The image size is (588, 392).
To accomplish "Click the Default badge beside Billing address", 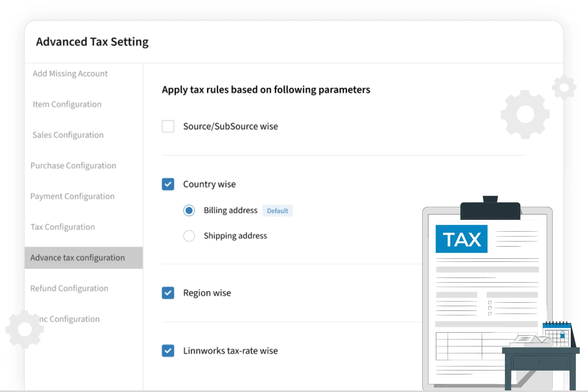I will 277,211.
